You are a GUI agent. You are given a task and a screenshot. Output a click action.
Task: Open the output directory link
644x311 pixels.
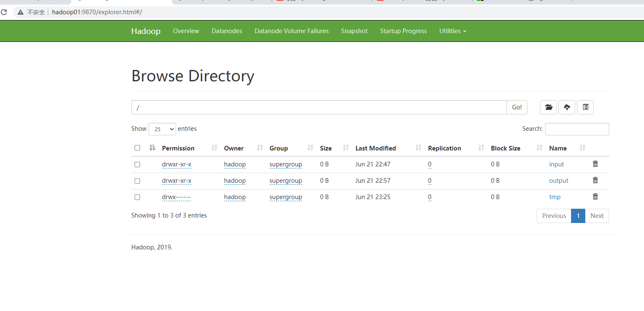(x=558, y=181)
